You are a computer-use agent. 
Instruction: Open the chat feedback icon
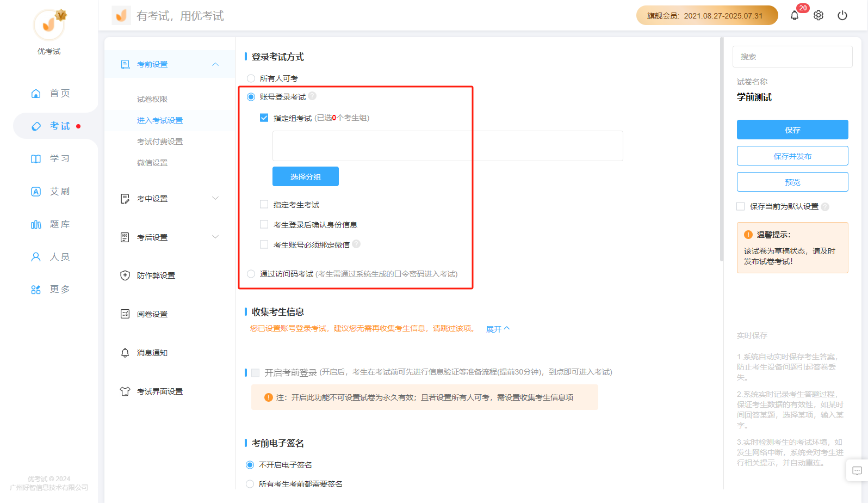point(857,471)
